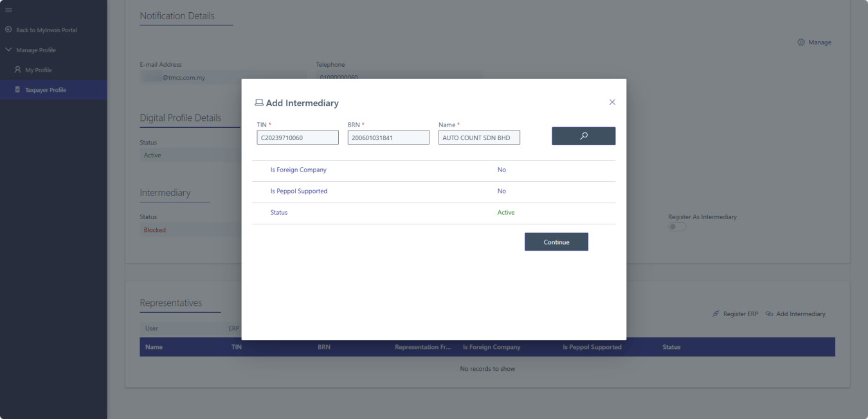This screenshot has height=419, width=868.
Task: Switch to the User representatives tab
Action: [152, 328]
